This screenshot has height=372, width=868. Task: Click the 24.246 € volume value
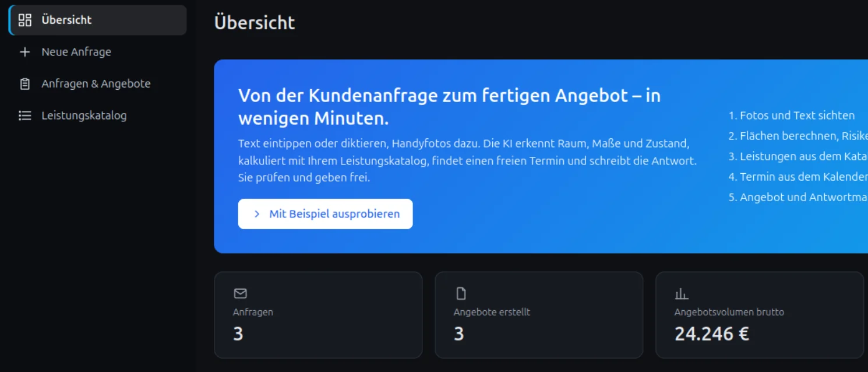[x=712, y=334]
